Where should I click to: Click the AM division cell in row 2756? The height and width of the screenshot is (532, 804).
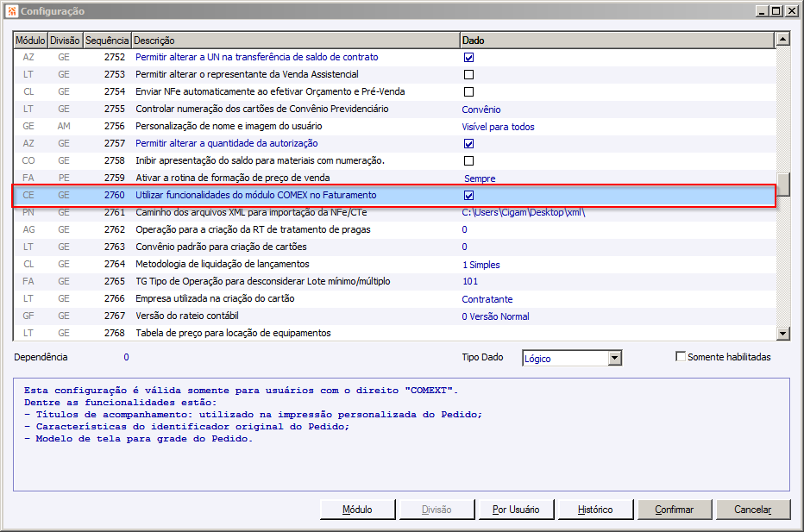coord(64,126)
